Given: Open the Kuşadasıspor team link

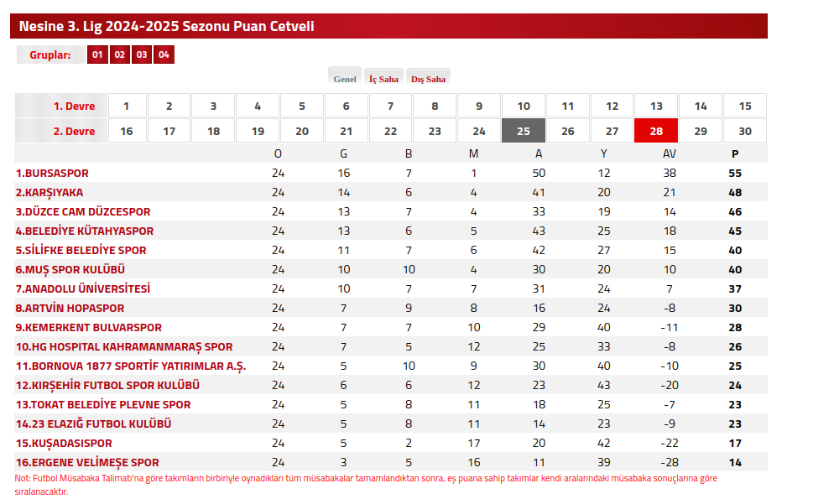Looking at the screenshot, I should [x=64, y=444].
